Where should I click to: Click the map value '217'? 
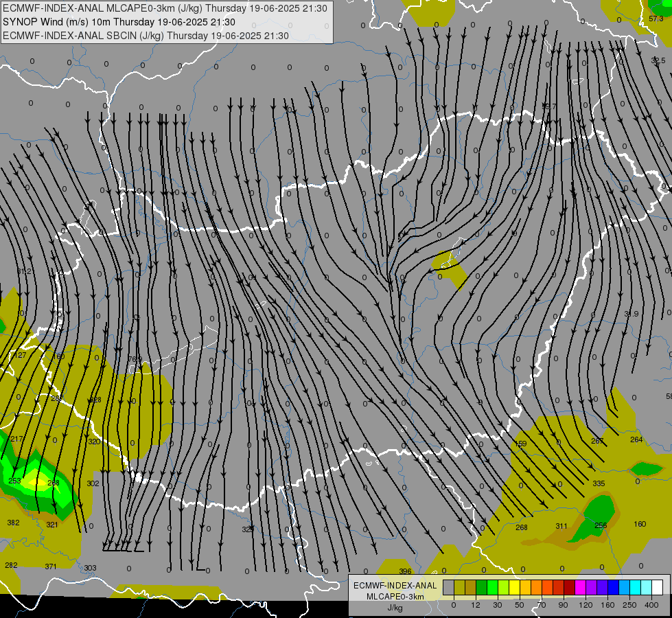pos(16,439)
